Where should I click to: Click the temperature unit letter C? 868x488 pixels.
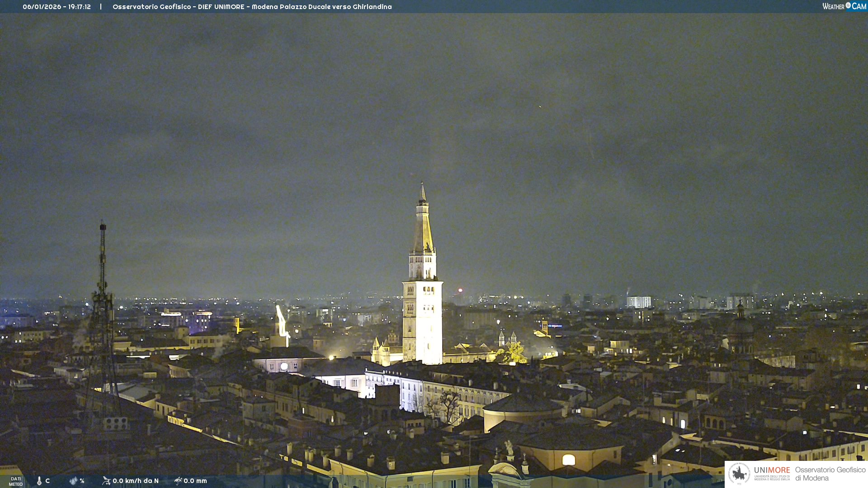(47, 481)
